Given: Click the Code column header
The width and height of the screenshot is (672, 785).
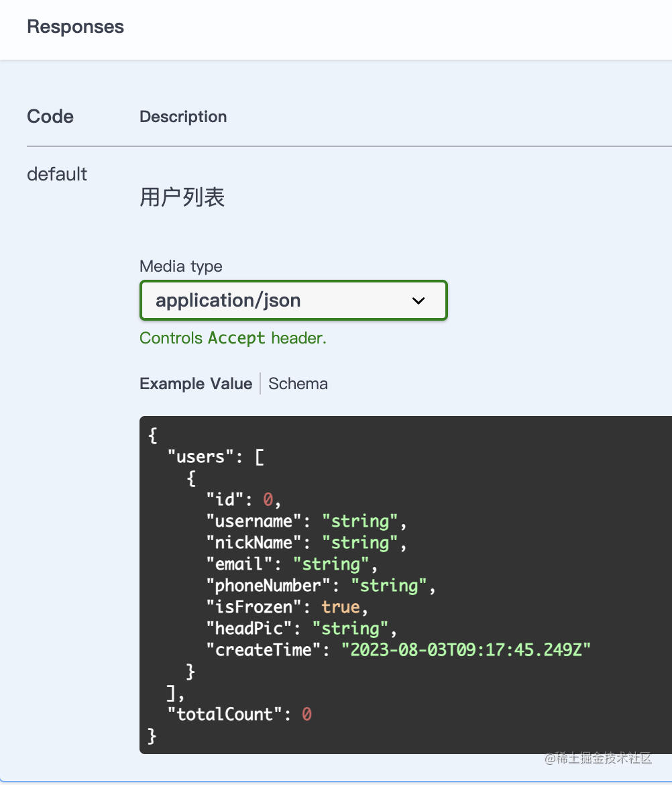Looking at the screenshot, I should (50, 117).
